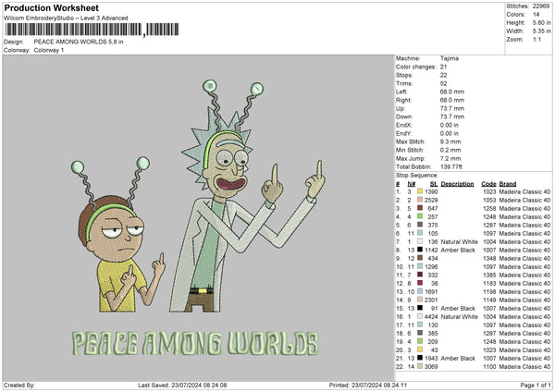Select the light blue swatch in stop row 13

pyautogui.click(x=420, y=291)
